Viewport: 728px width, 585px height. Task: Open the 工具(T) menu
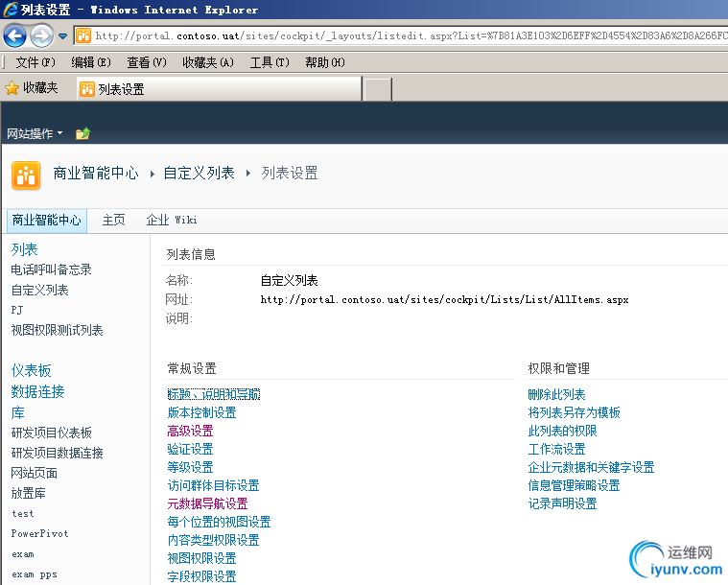(270, 62)
